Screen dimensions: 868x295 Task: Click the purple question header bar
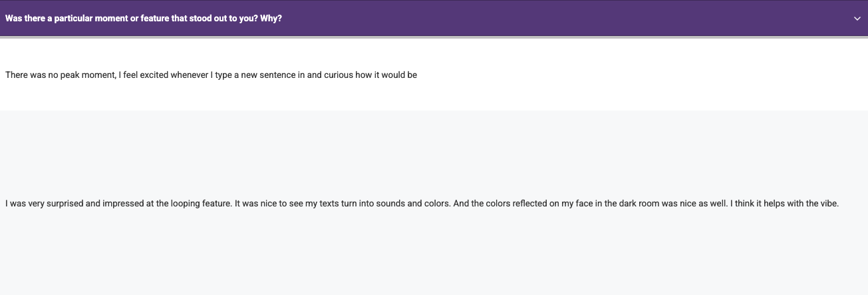[x=532, y=19]
